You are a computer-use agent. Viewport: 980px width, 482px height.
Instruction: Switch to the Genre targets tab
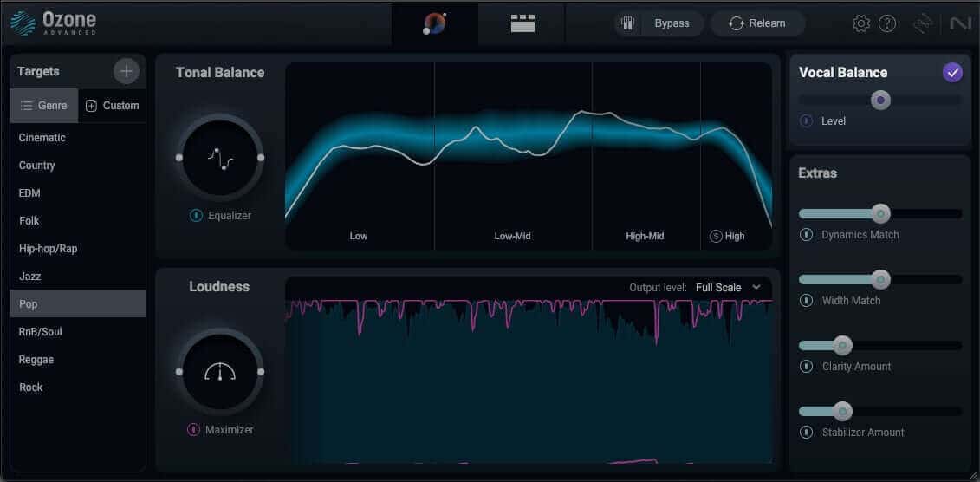(43, 106)
